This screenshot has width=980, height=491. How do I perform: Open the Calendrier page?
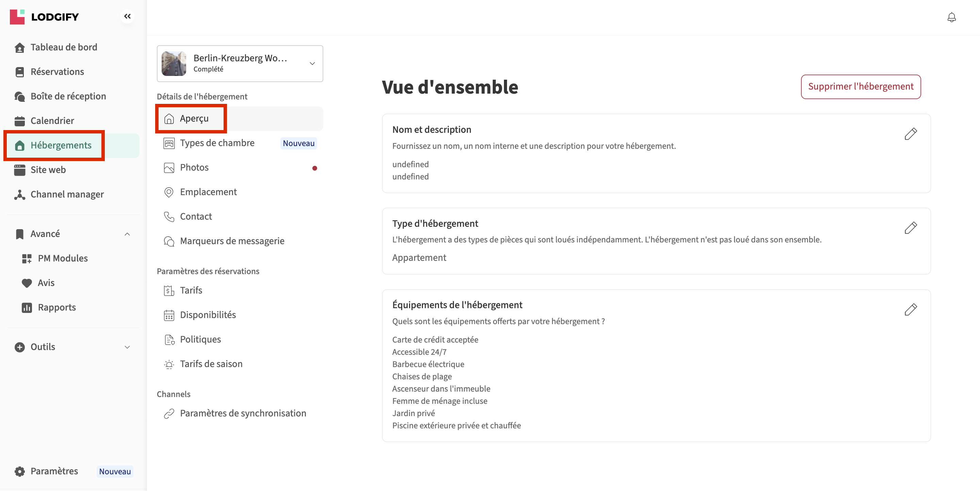[52, 121]
